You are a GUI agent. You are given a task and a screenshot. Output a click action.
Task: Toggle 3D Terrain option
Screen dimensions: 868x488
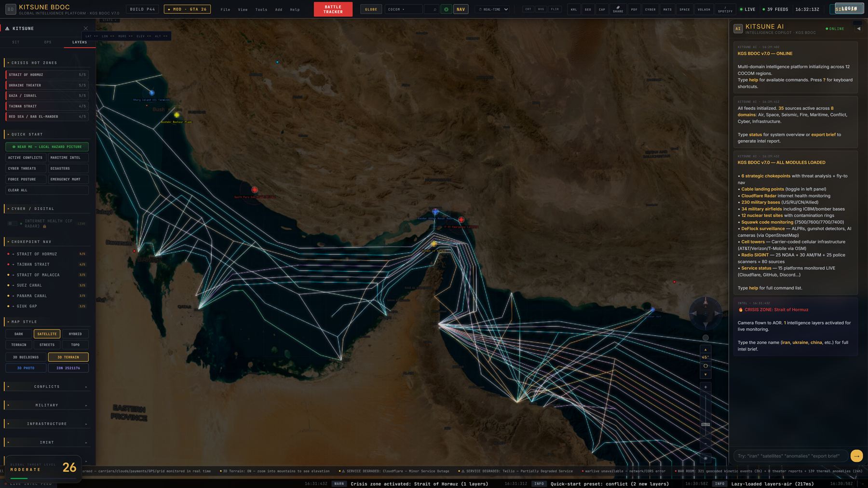click(68, 357)
